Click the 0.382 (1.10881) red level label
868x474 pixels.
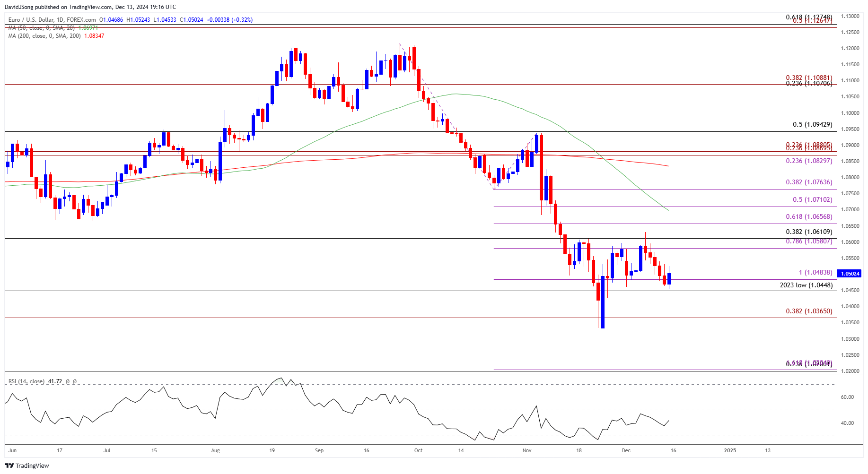tap(809, 78)
